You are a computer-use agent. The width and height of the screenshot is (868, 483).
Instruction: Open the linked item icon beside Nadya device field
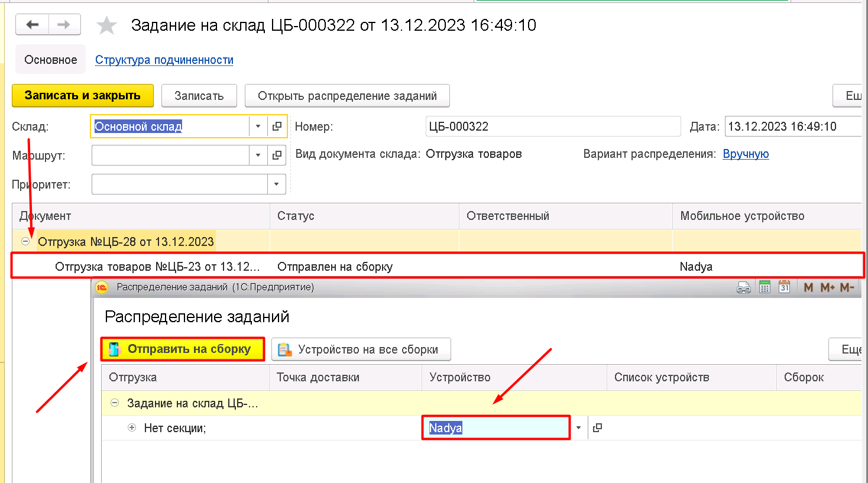point(597,427)
